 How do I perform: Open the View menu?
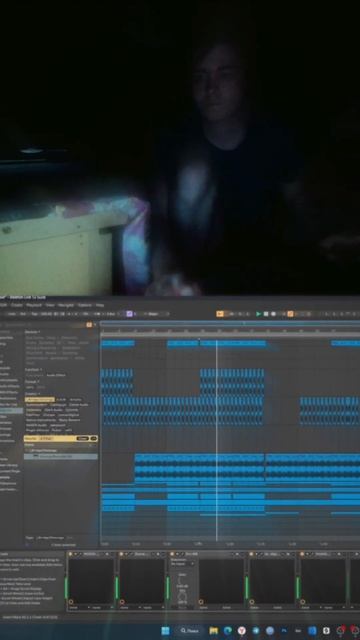tap(50, 305)
